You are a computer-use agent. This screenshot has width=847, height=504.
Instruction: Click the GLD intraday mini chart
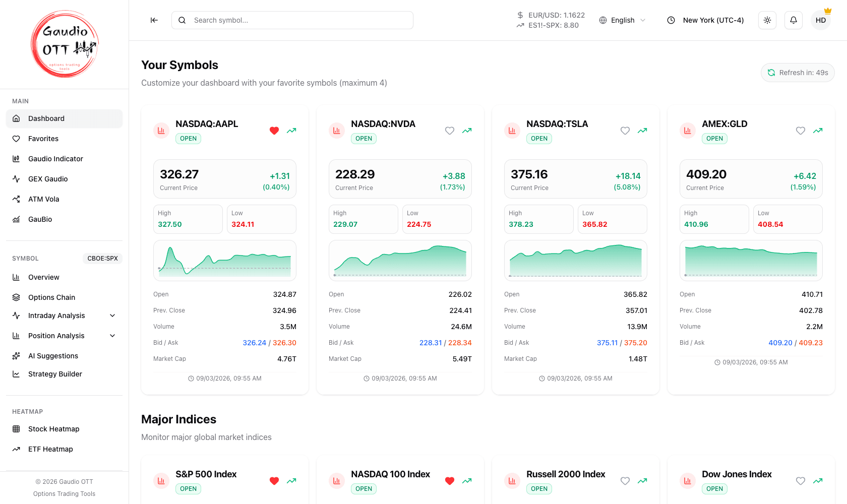point(751,261)
